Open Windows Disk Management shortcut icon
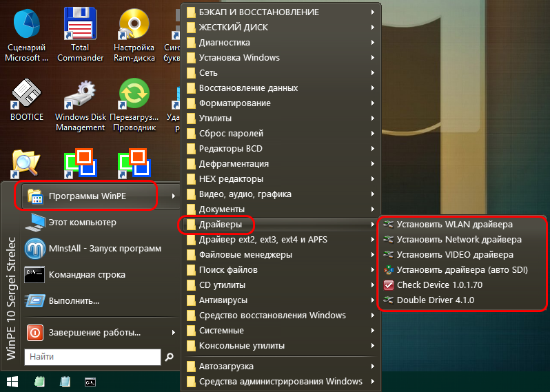Viewport: 550px width, 392px height. tap(81, 106)
